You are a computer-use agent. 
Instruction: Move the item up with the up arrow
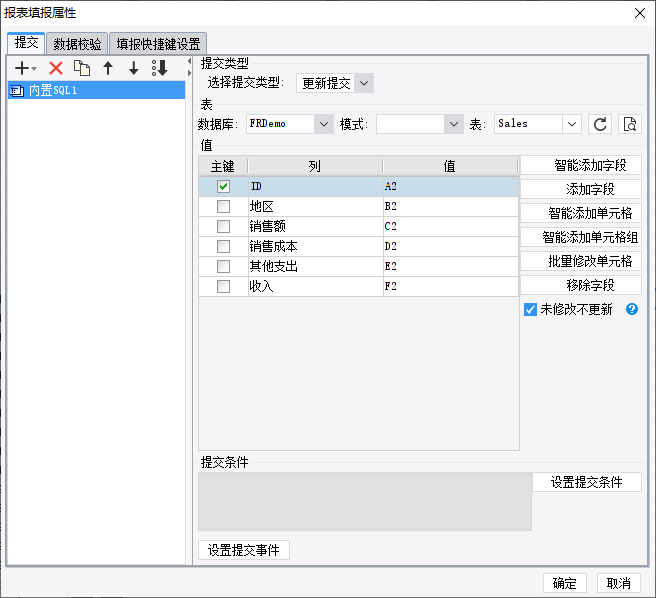click(108, 68)
